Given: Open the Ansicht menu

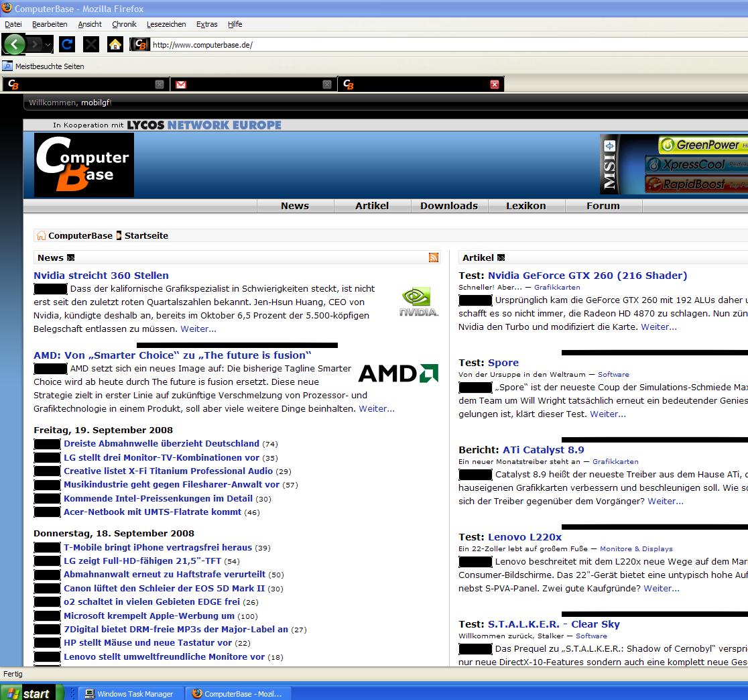Looking at the screenshot, I should 90,24.
